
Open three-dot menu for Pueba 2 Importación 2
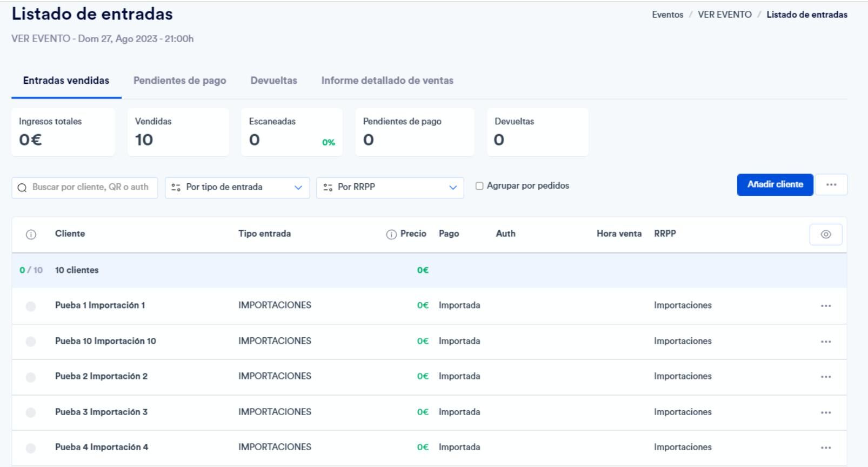pyautogui.click(x=826, y=377)
